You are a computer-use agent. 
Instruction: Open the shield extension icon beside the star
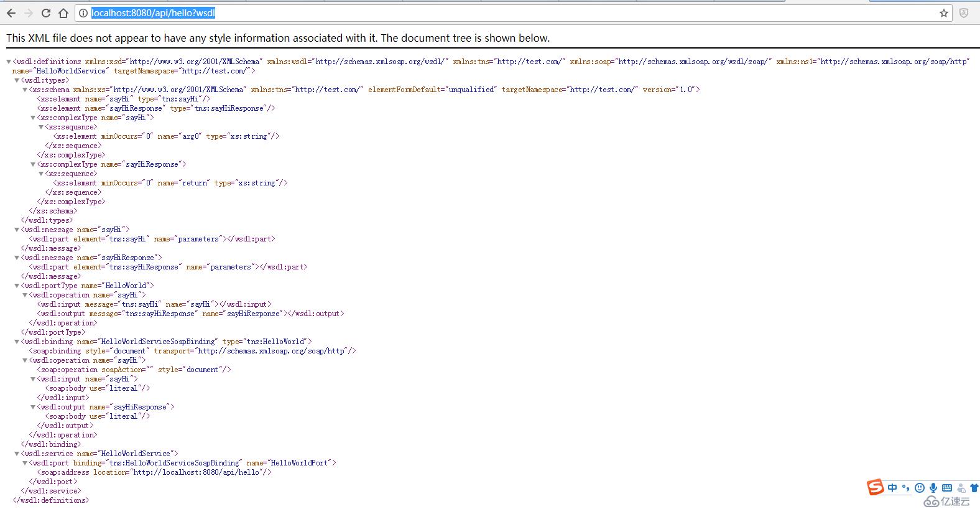(x=964, y=13)
